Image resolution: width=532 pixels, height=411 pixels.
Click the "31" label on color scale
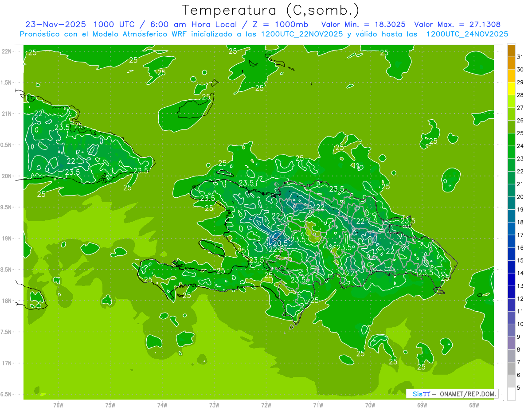[520, 57]
